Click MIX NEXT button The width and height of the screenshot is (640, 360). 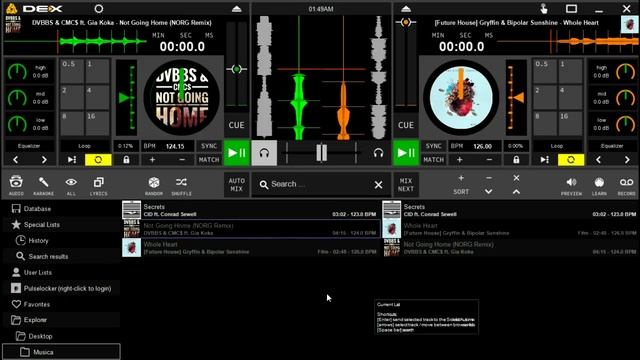pos(406,184)
